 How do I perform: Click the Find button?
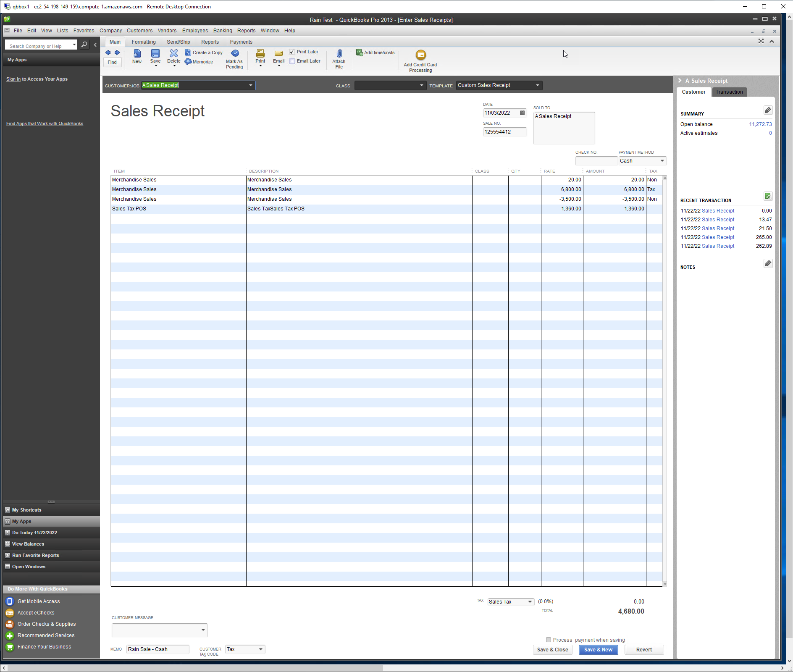(112, 62)
